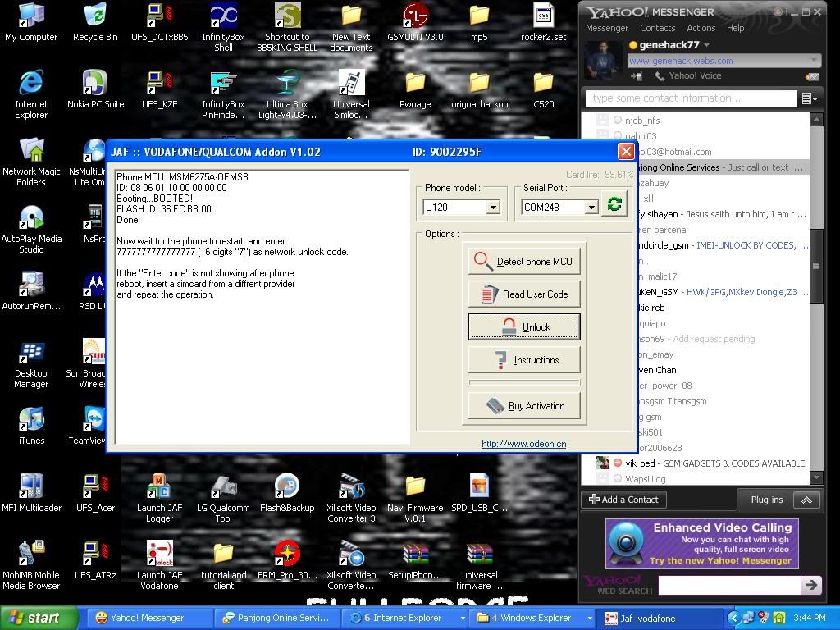Image resolution: width=840 pixels, height=630 pixels.
Task: Expand the Phone model dropdown
Action: point(493,208)
